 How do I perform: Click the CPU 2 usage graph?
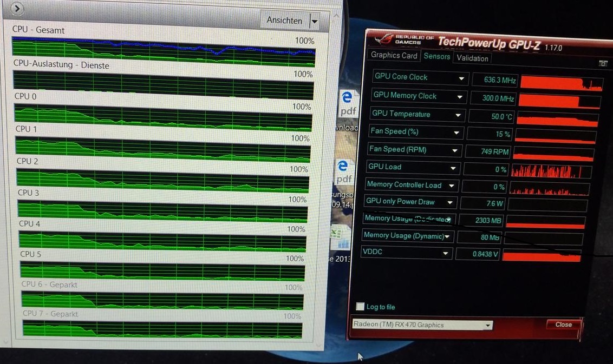(162, 181)
